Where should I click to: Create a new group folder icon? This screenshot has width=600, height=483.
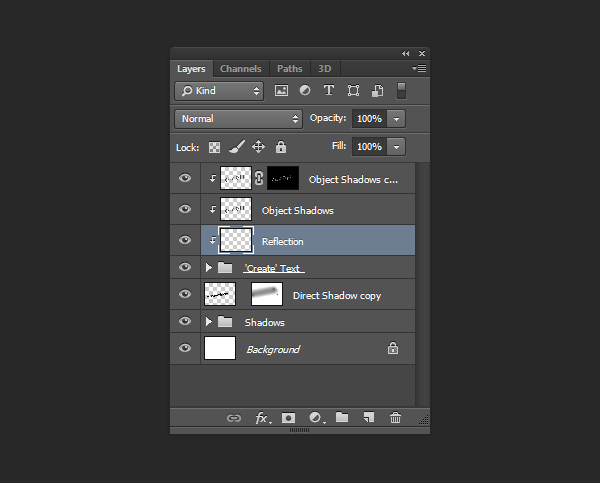point(342,417)
